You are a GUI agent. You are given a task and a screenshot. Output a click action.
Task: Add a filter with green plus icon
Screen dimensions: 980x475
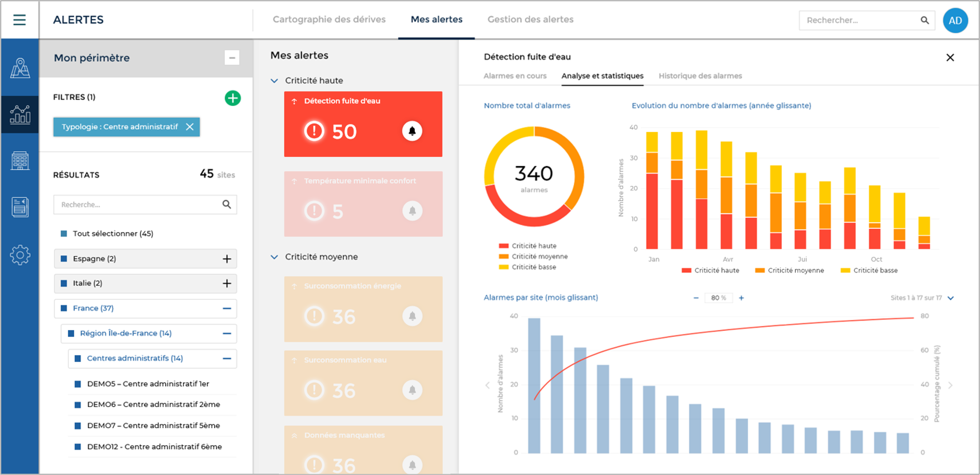[233, 98]
